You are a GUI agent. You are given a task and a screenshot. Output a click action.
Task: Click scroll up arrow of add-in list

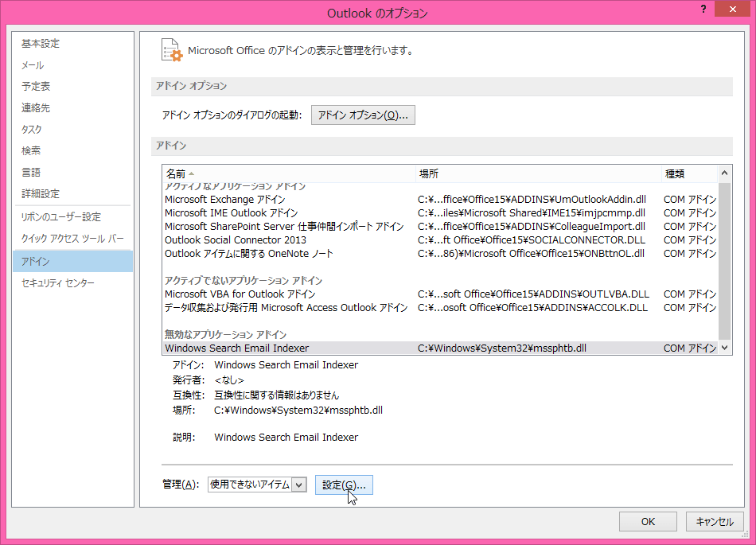click(x=725, y=173)
